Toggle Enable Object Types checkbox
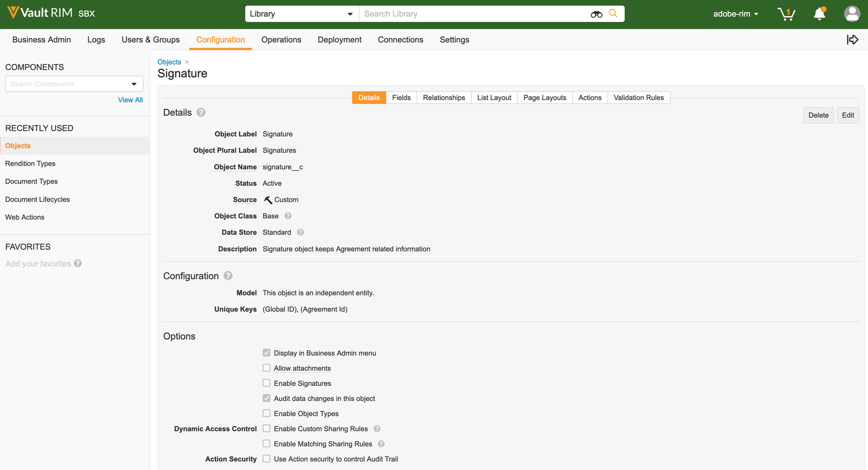This screenshot has width=868, height=470. pos(266,413)
